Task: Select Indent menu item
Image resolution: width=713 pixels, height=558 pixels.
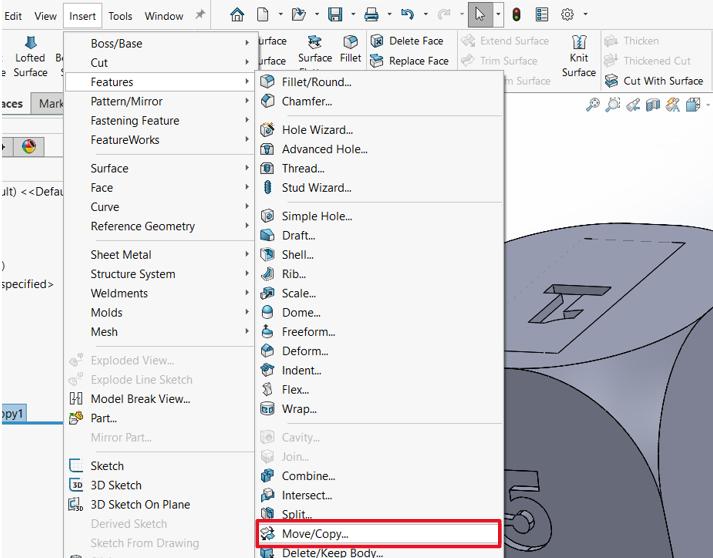Action: [380, 370]
